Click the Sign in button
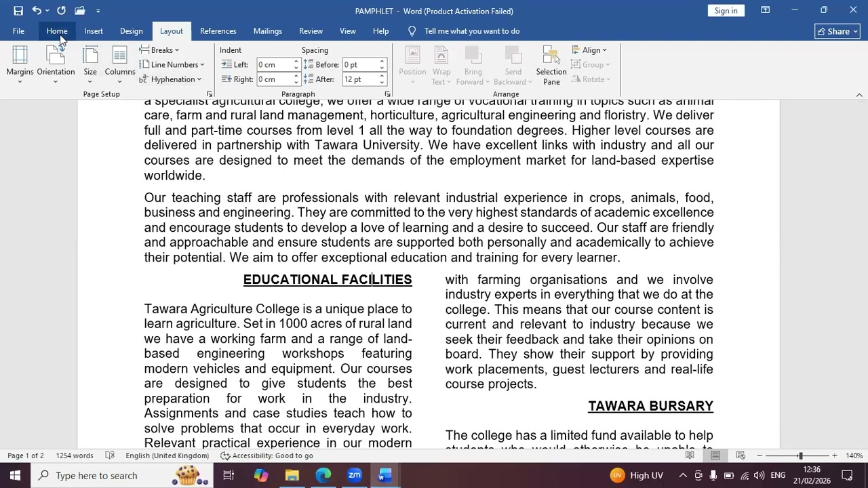Image resolution: width=868 pixels, height=488 pixels. tap(726, 11)
